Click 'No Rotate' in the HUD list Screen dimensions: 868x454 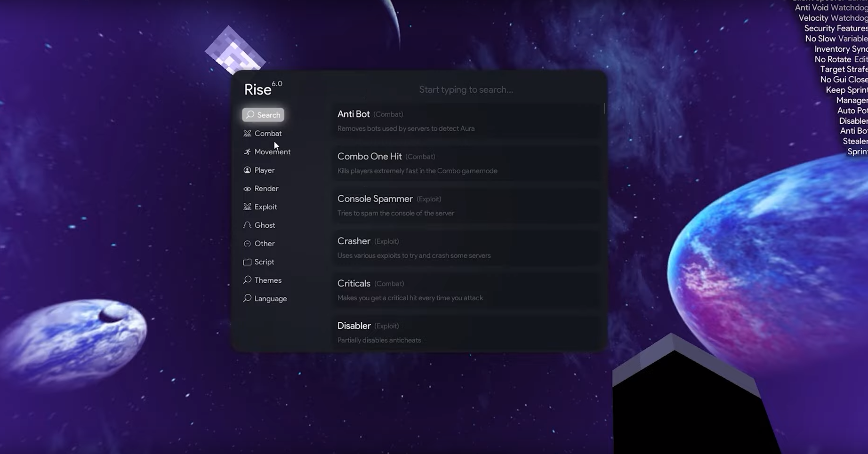(833, 59)
